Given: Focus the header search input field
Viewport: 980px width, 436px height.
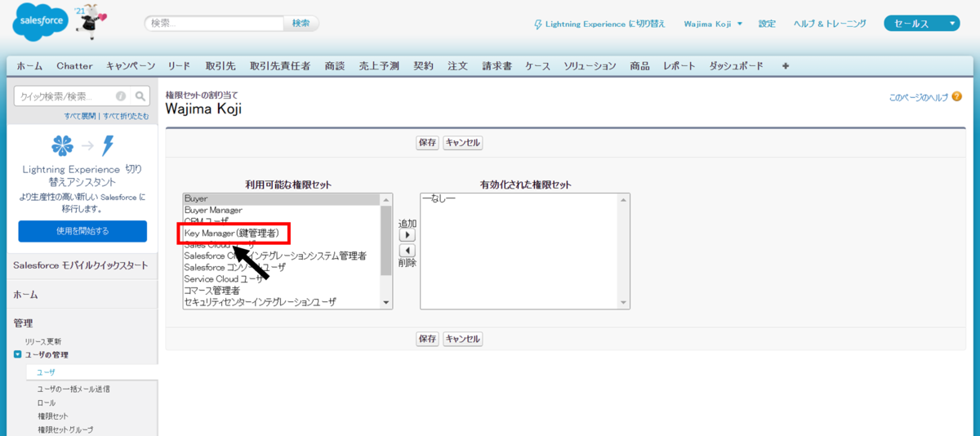Looking at the screenshot, I should point(215,24).
